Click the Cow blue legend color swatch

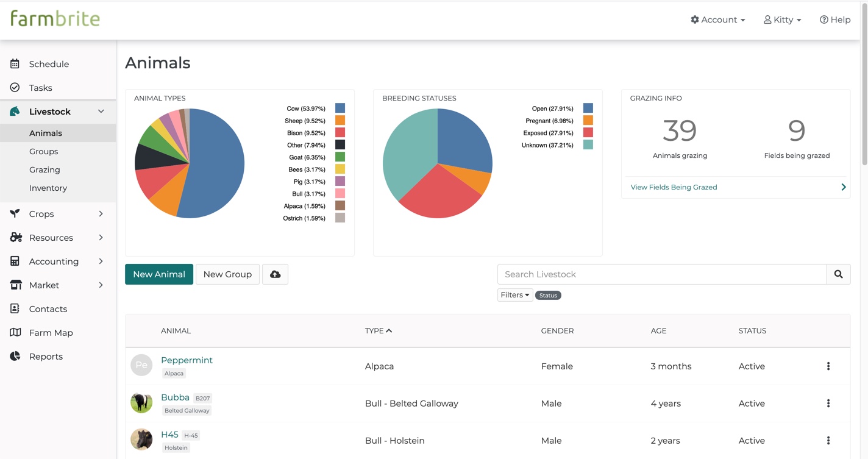click(x=340, y=109)
